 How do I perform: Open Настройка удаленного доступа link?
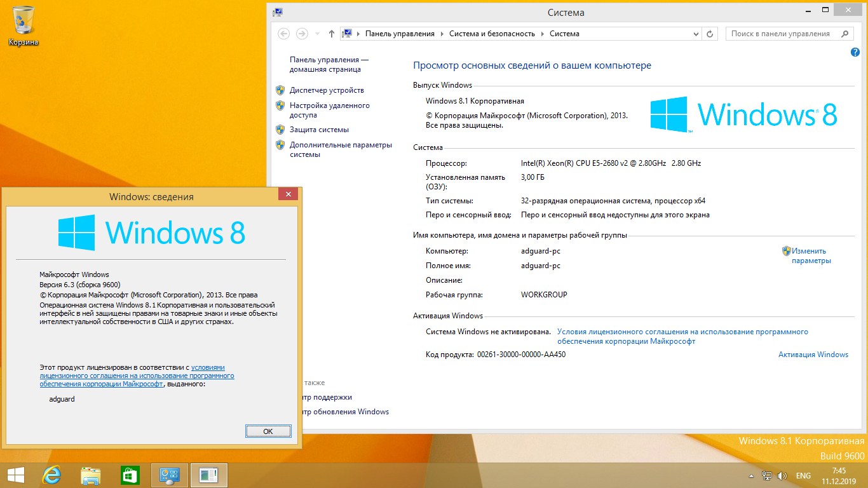329,110
